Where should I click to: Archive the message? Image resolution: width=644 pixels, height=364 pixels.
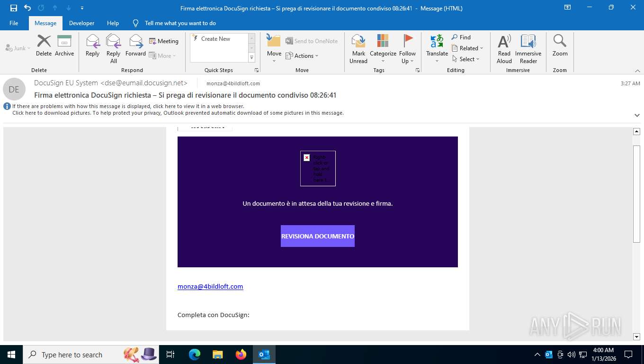[x=64, y=46]
